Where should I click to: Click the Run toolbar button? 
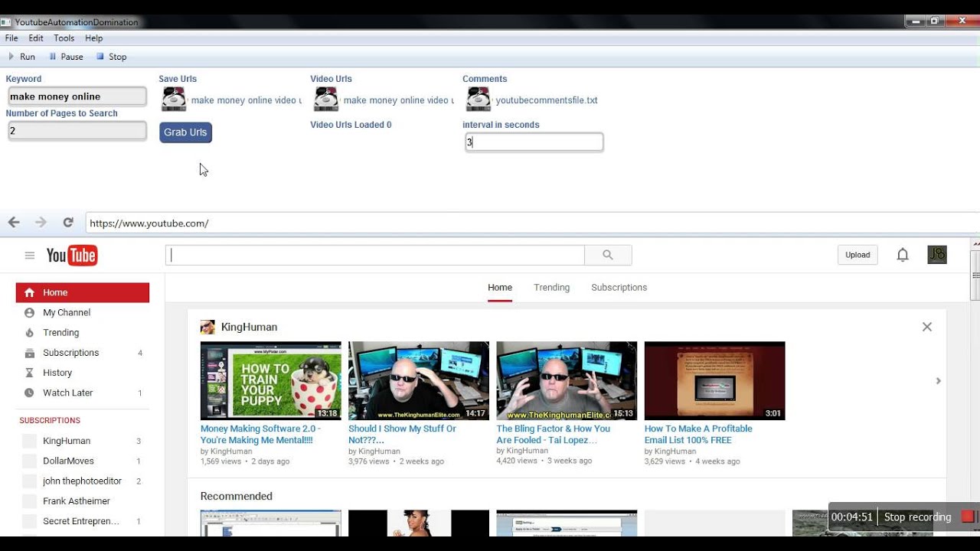21,57
